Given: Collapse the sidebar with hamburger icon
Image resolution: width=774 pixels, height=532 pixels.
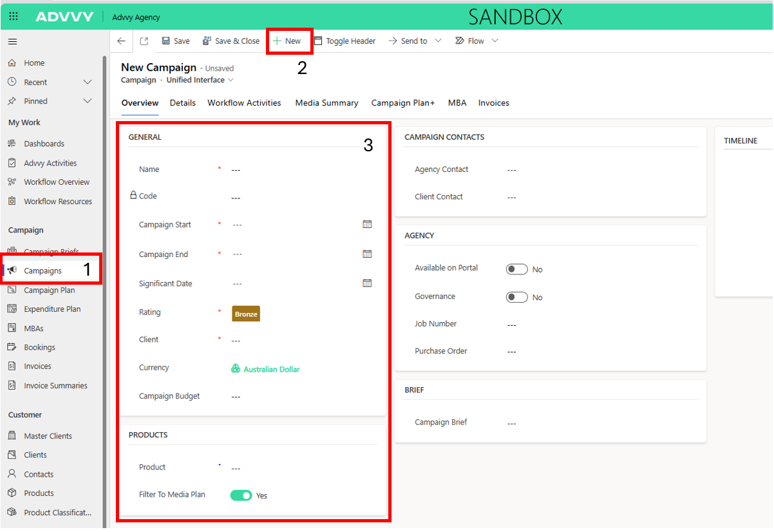Looking at the screenshot, I should [x=12, y=41].
